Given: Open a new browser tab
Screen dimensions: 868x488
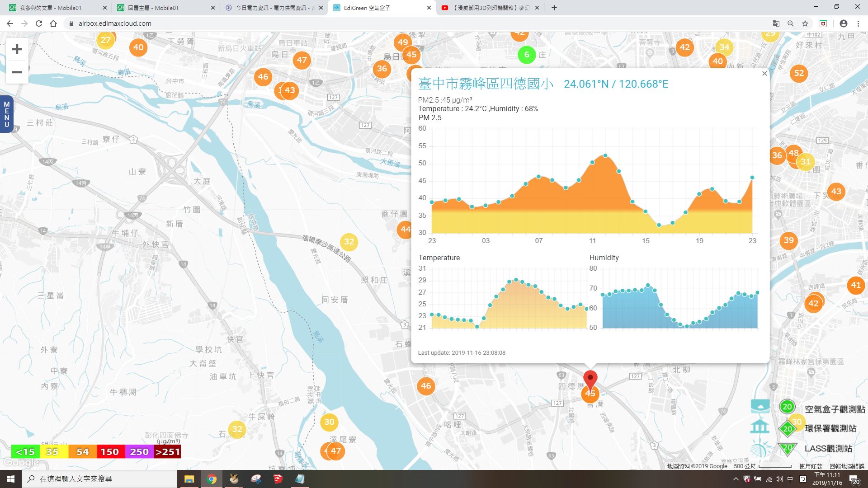Looking at the screenshot, I should point(554,8).
